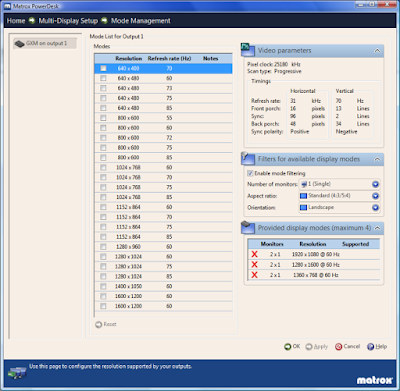
Task: Click the Provided display modes header icon
Action: [x=248, y=227]
